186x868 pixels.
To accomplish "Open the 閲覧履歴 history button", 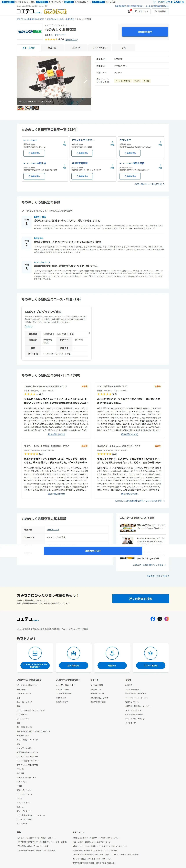I will tap(160, 11).
